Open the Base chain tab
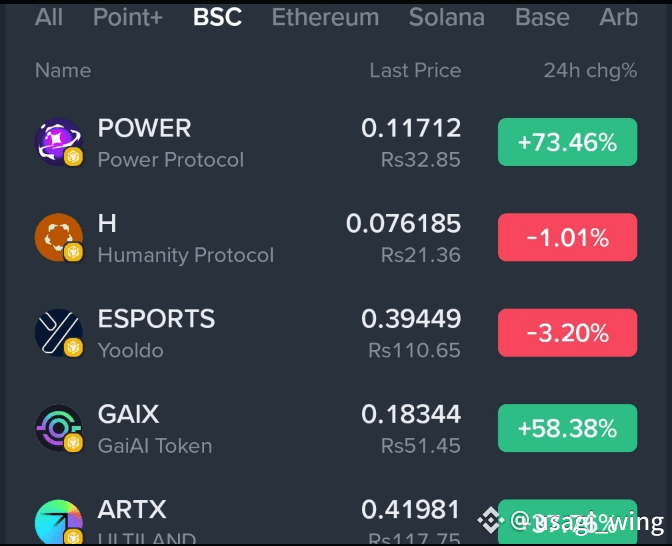672x546 pixels. (542, 18)
